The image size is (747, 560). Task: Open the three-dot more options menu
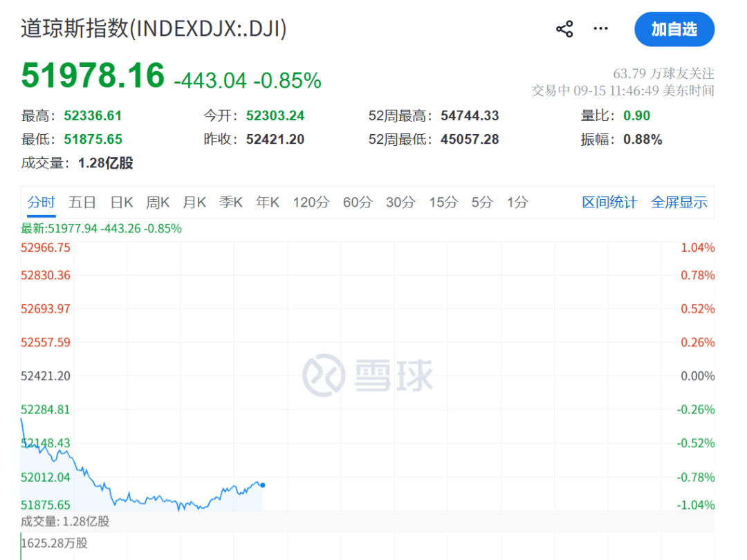600,28
